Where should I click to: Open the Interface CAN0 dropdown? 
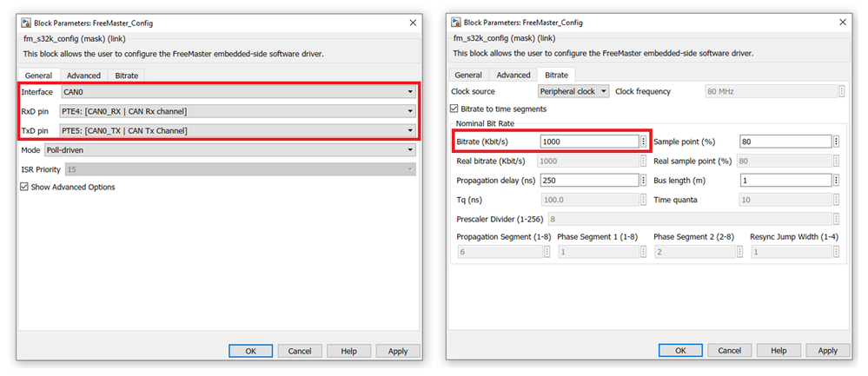point(238,92)
